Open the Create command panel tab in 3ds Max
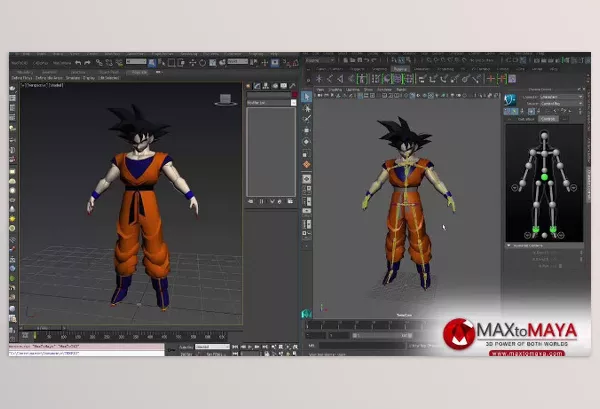This screenshot has width=600, height=409. pos(249,86)
